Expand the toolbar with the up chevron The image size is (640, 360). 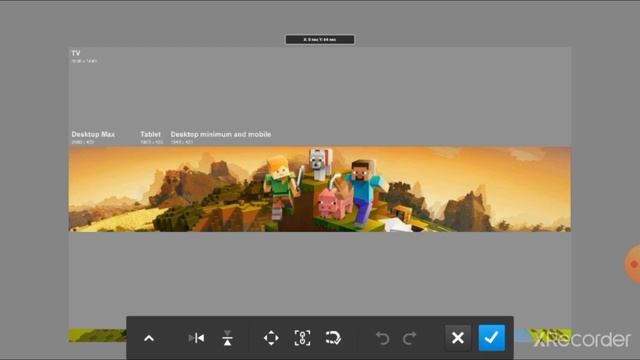[x=149, y=338]
